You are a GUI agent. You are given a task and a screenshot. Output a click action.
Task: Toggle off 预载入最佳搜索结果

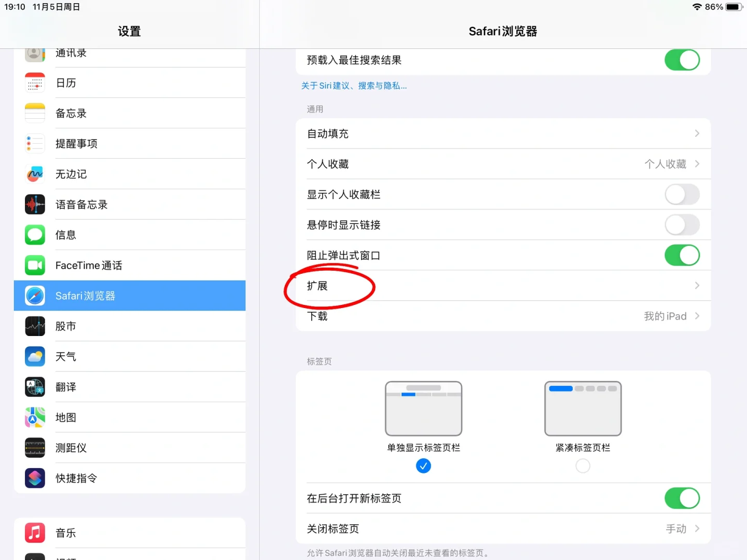(x=682, y=60)
